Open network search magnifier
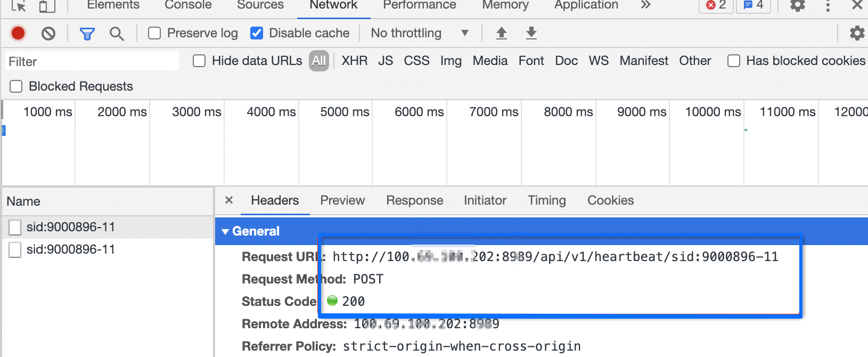Image resolution: width=868 pixels, height=357 pixels. point(117,34)
